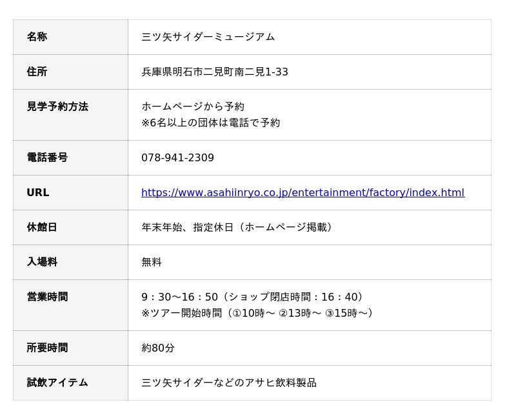The image size is (516, 420).
Task: Click the 住所 label cell
Action: click(x=70, y=72)
